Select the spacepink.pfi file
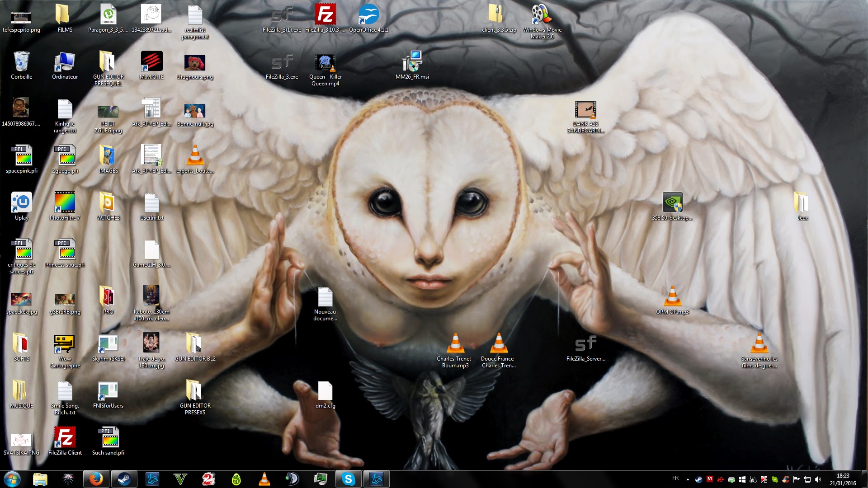Viewport: 868px width, 488px height. point(21,160)
